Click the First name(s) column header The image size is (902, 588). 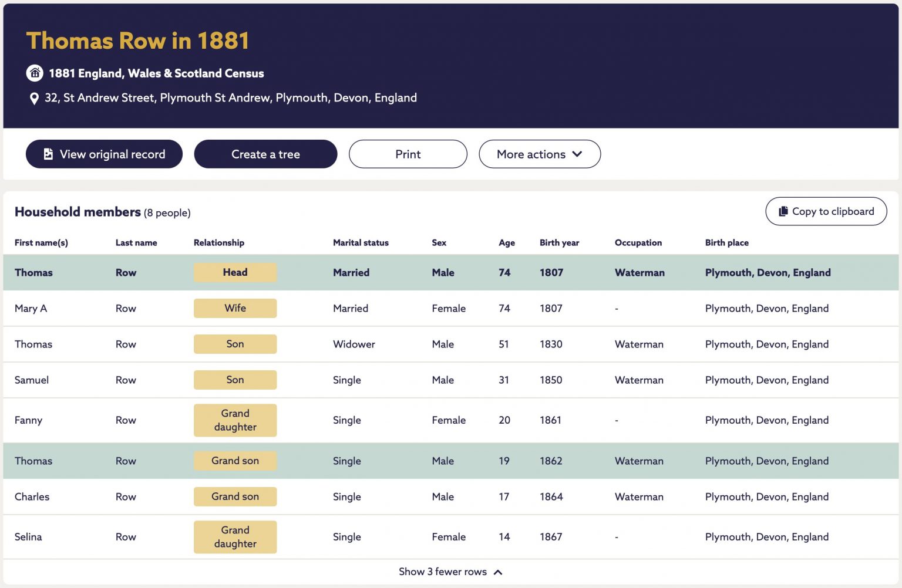click(41, 242)
